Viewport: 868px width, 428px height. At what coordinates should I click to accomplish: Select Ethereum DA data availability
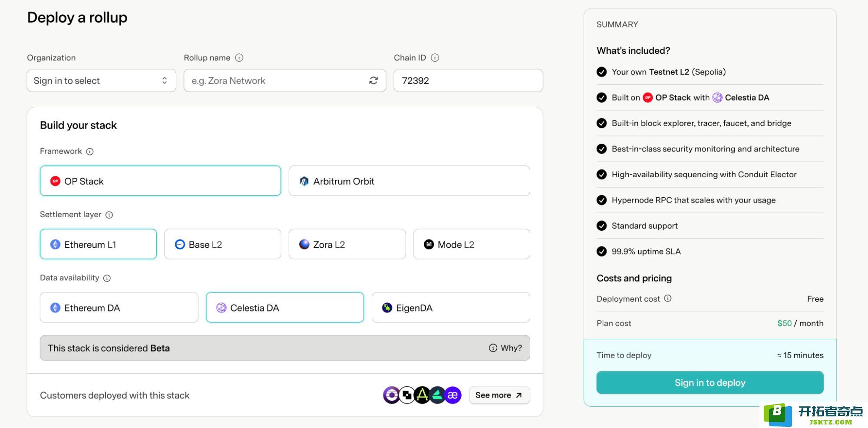(x=119, y=308)
